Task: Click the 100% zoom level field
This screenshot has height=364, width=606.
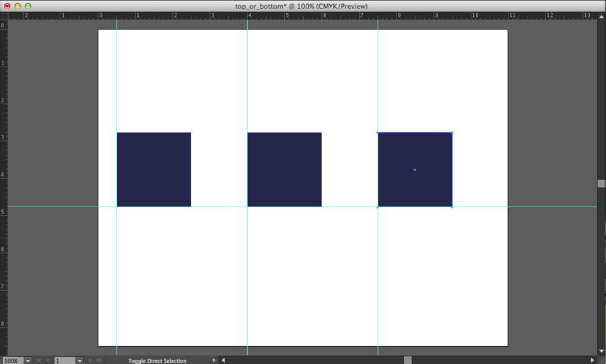Action: pyautogui.click(x=11, y=361)
